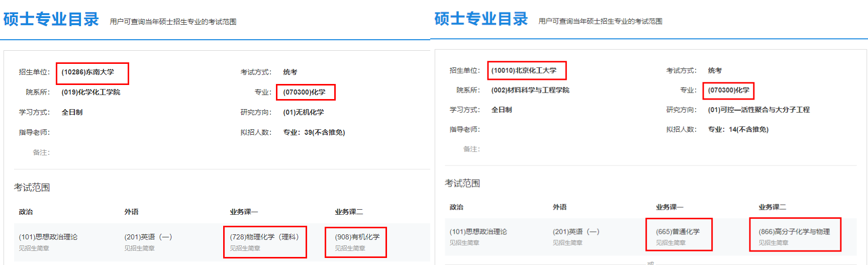Click 业务课一 column header in the 东南大学 table
The height and width of the screenshot is (265, 868).
[x=244, y=212]
